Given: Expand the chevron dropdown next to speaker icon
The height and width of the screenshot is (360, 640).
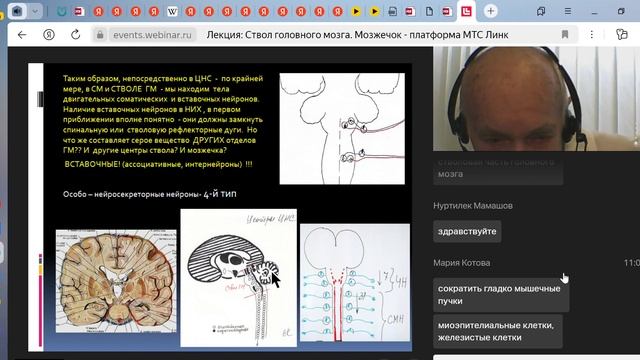Looking at the screenshot, I should click(x=35, y=11).
